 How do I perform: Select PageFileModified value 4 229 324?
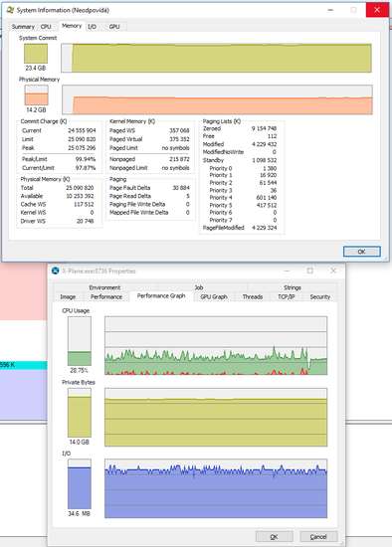pos(265,228)
